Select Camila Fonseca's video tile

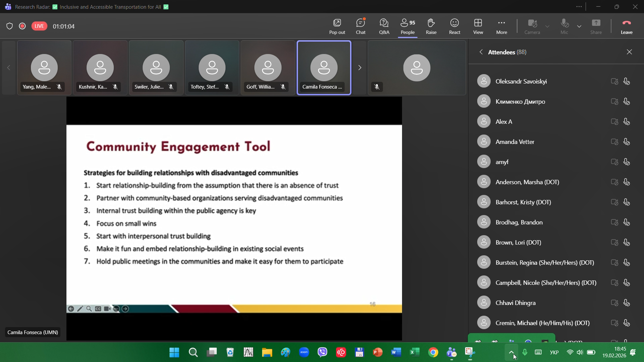324,68
